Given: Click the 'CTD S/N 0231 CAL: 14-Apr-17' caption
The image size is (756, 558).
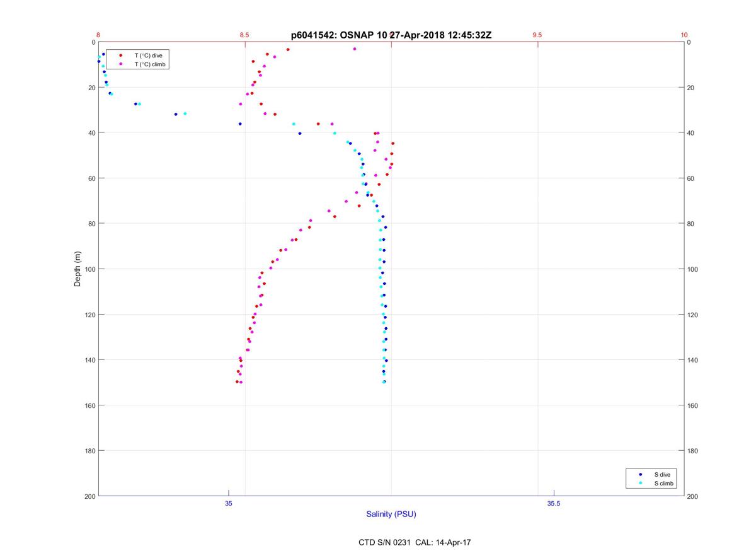Looking at the screenshot, I should (x=415, y=542).
